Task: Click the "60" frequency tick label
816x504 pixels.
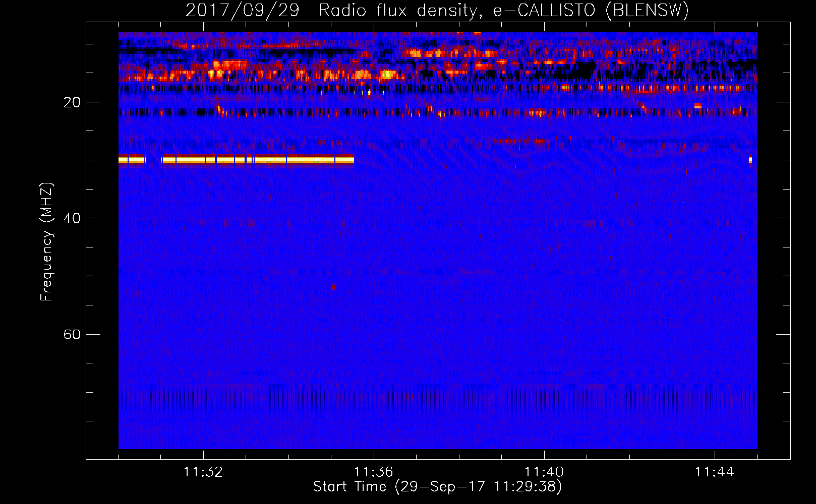Action: (72, 335)
